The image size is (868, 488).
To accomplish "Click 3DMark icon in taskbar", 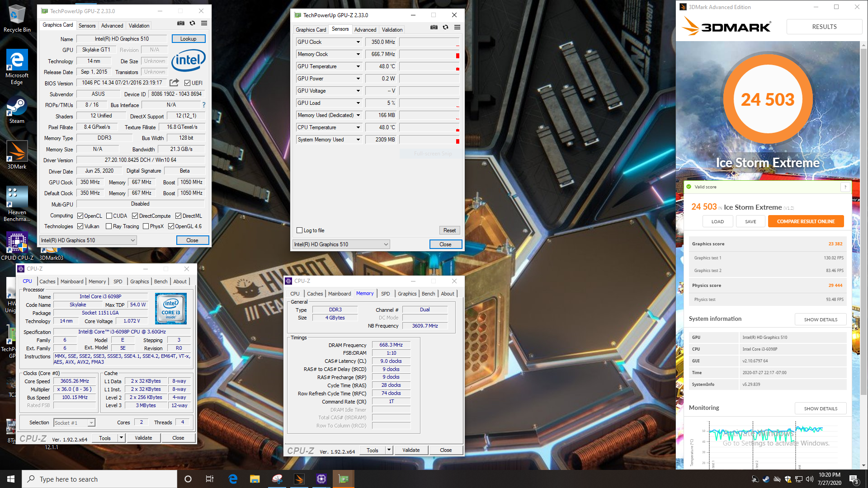I will 299,479.
